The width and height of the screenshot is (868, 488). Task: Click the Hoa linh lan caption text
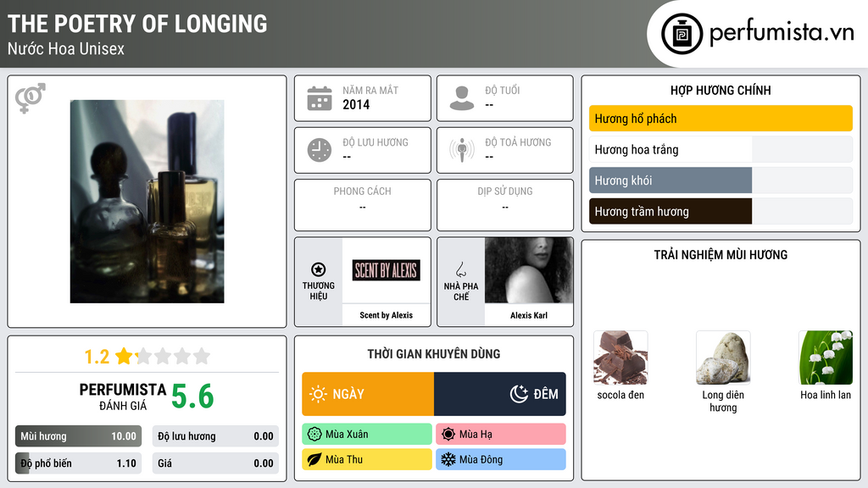click(x=826, y=395)
